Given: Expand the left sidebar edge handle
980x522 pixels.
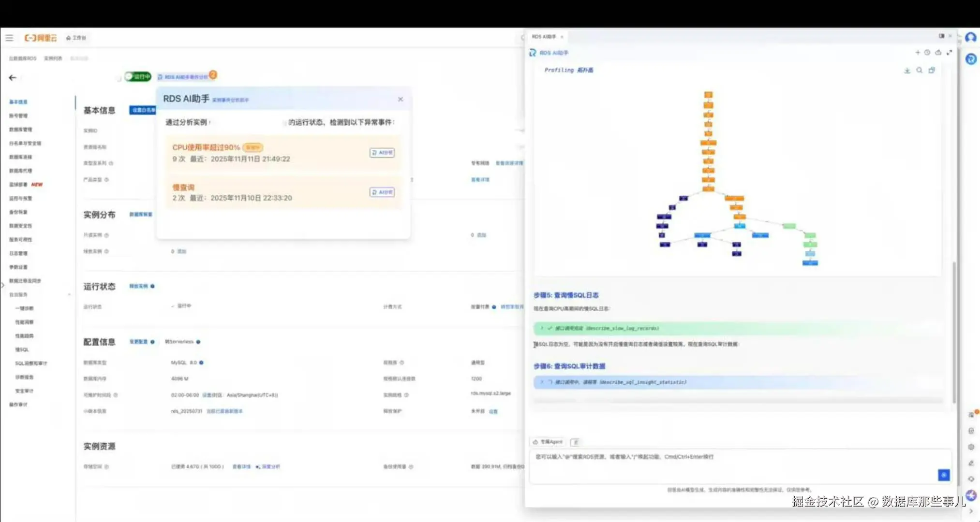Looking at the screenshot, I should 2,285.
